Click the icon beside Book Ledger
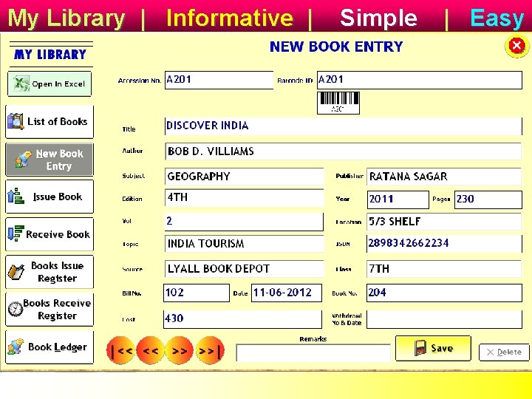This screenshot has height=399, width=532. point(16,347)
